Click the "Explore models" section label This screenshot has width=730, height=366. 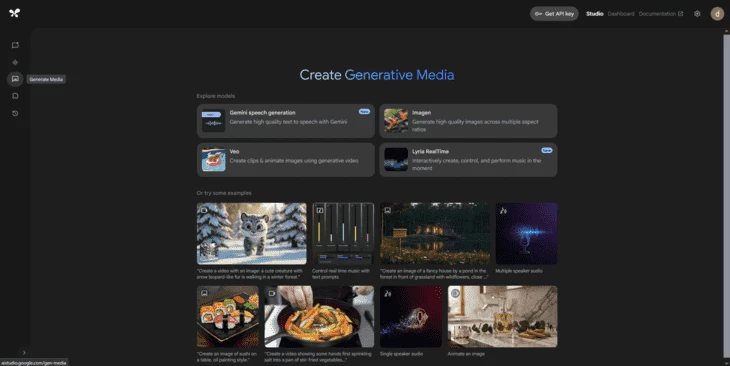[216, 96]
